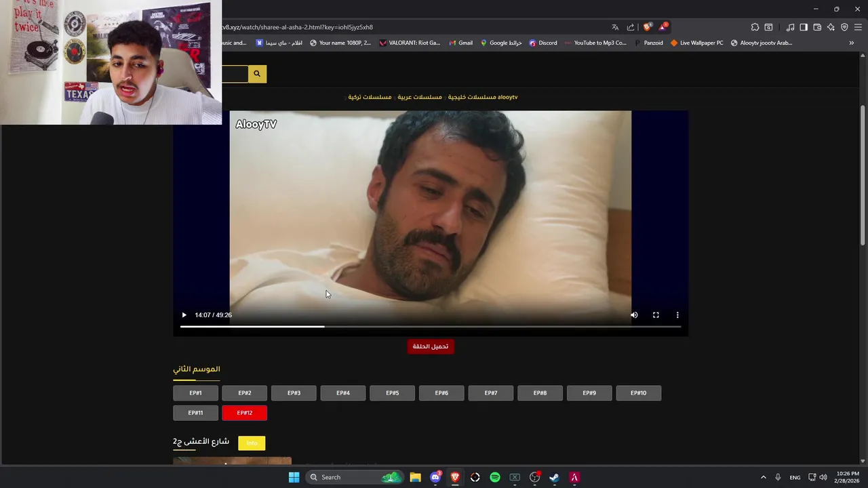Image resolution: width=868 pixels, height=488 pixels.
Task: Select episode EP#1
Action: pyautogui.click(x=195, y=393)
